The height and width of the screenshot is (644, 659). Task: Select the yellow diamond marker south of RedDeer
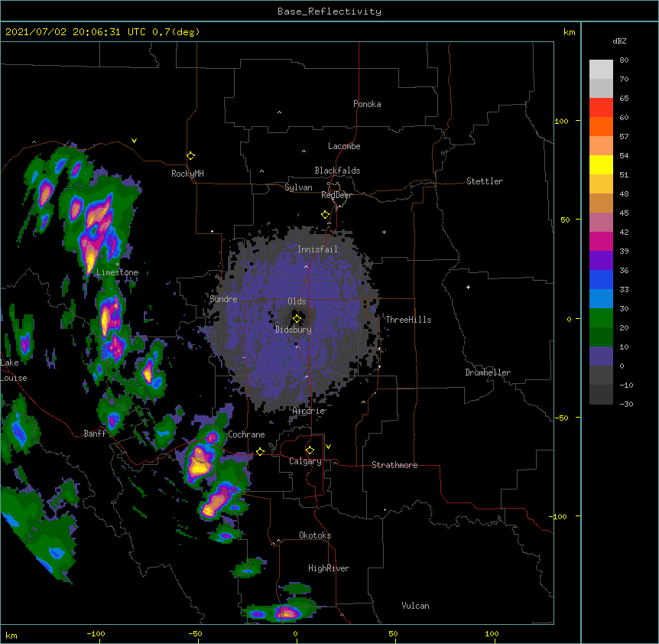325,215
